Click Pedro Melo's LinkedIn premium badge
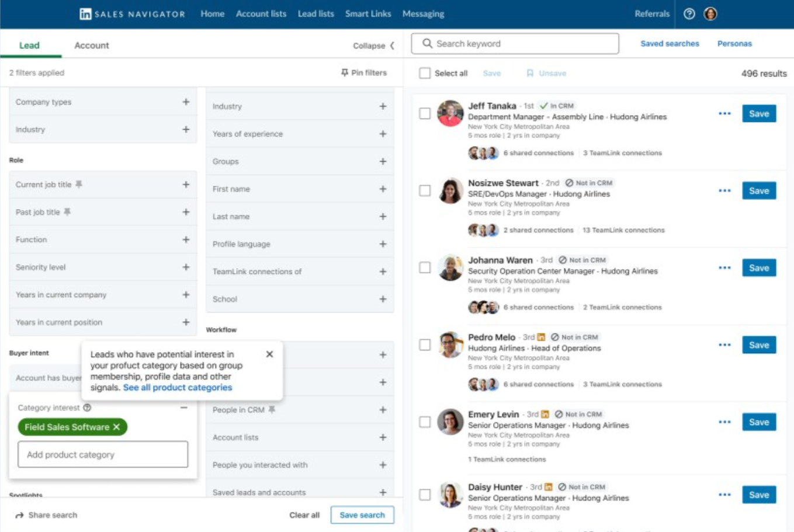Image resolution: width=794 pixels, height=532 pixels. pos(541,337)
